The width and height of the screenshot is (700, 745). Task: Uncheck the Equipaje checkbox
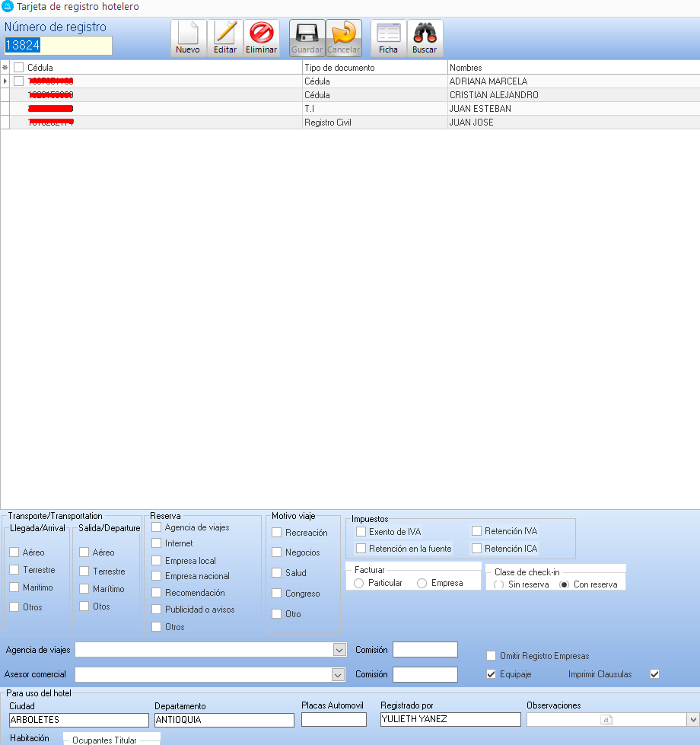[x=492, y=674]
